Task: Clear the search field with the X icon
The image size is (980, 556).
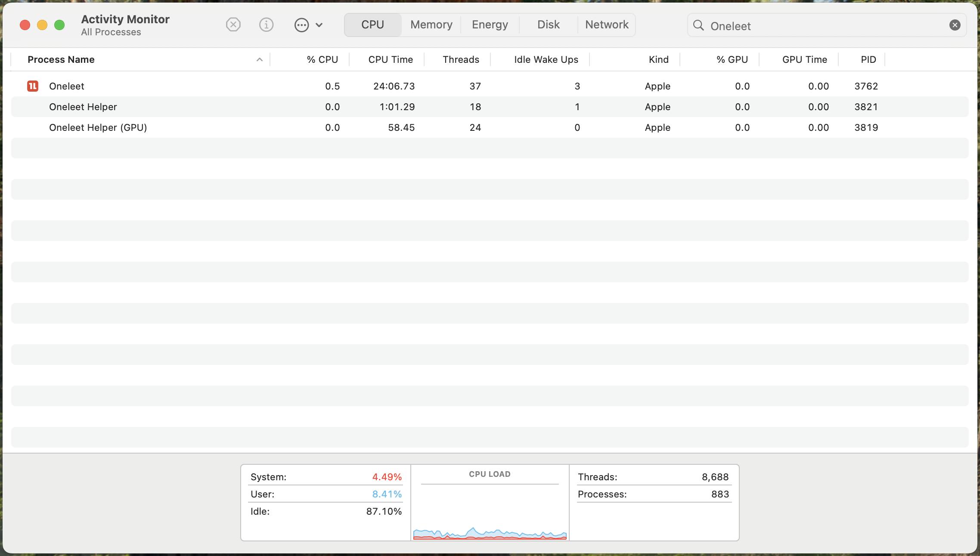Action: [x=955, y=25]
